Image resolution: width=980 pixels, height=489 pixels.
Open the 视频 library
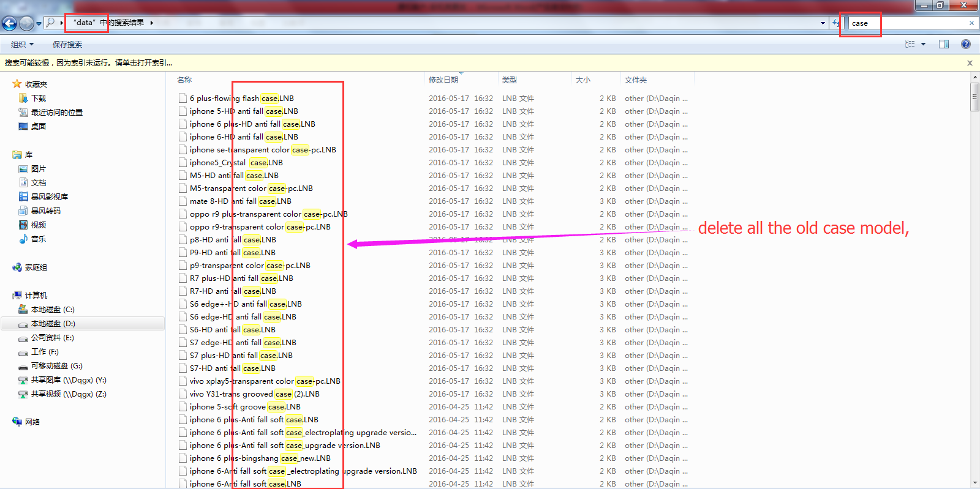[39, 225]
